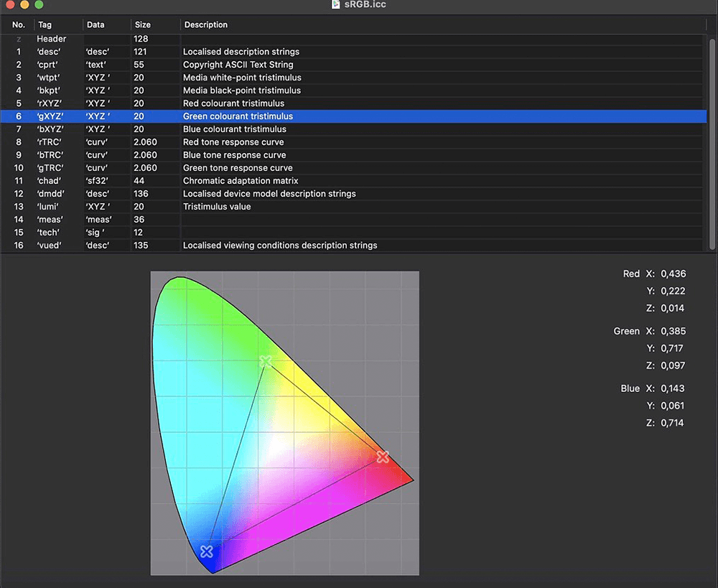This screenshot has width=718, height=588.
Task: Select the 'desc' tag row number 1
Action: coord(353,52)
